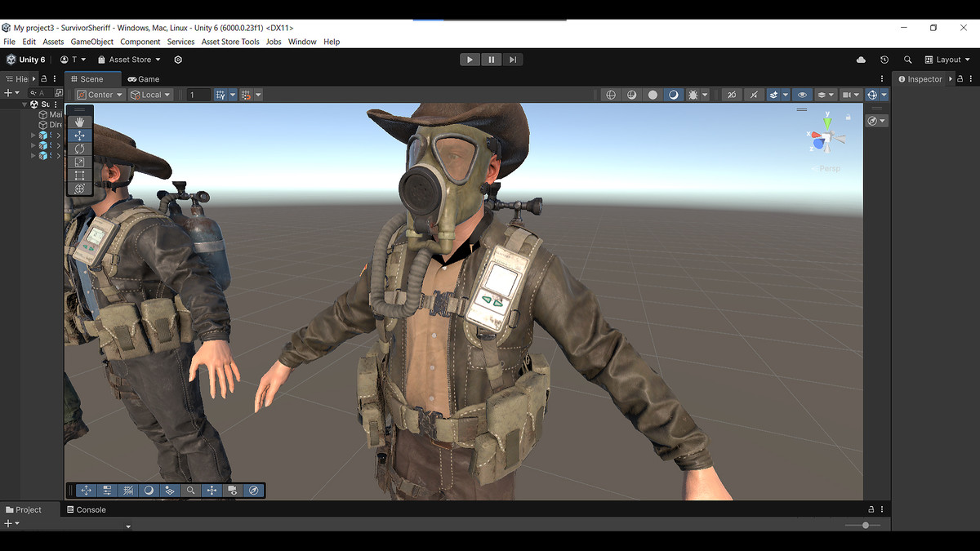Open Inspector panel more options menu
This screenshot has height=551, width=980.
coord(970,79)
